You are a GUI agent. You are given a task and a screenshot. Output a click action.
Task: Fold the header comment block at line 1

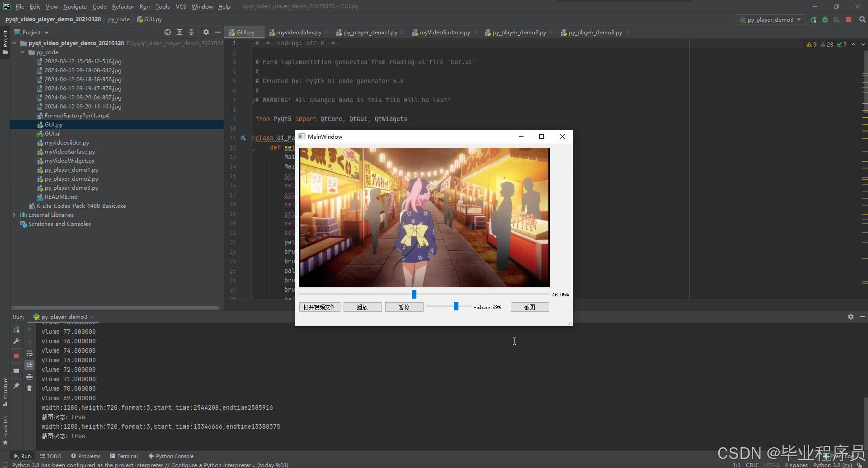click(x=252, y=43)
